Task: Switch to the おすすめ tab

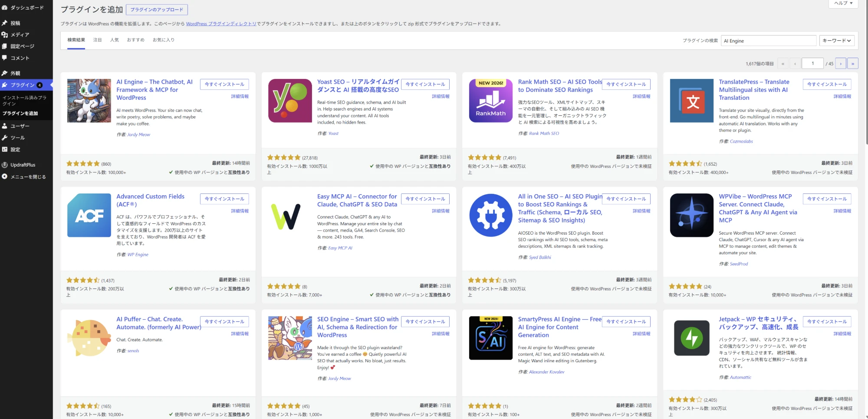Action: [x=135, y=40]
